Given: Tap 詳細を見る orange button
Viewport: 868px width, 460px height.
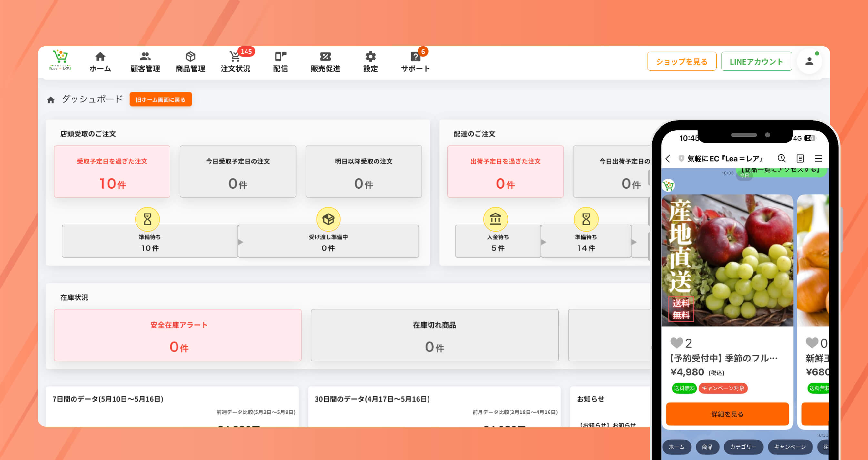Looking at the screenshot, I should pyautogui.click(x=727, y=414).
